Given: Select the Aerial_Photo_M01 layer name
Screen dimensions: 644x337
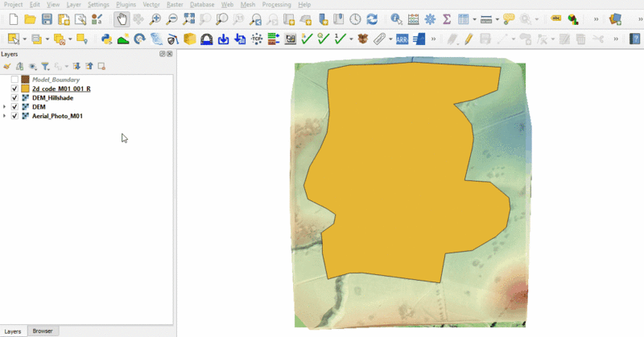Looking at the screenshot, I should [57, 117].
